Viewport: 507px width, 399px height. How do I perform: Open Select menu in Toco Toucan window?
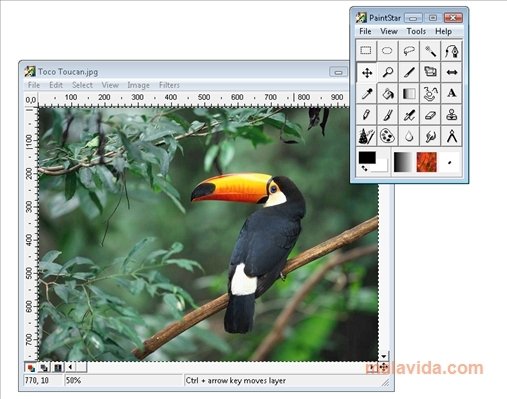82,85
